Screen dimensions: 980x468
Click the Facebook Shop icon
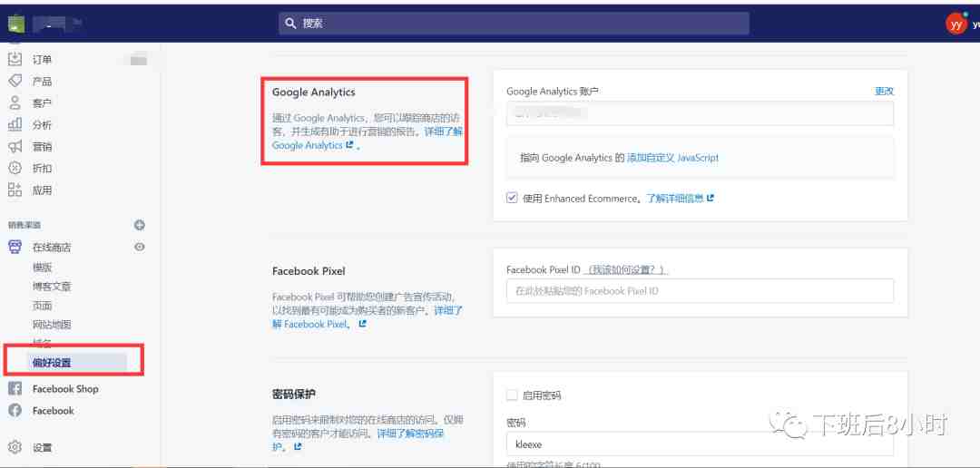pyautogui.click(x=15, y=389)
